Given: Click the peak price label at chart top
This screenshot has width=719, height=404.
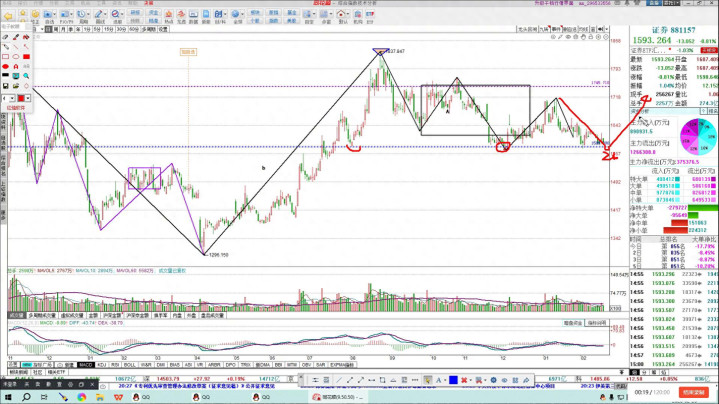Looking at the screenshot, I should pos(393,51).
